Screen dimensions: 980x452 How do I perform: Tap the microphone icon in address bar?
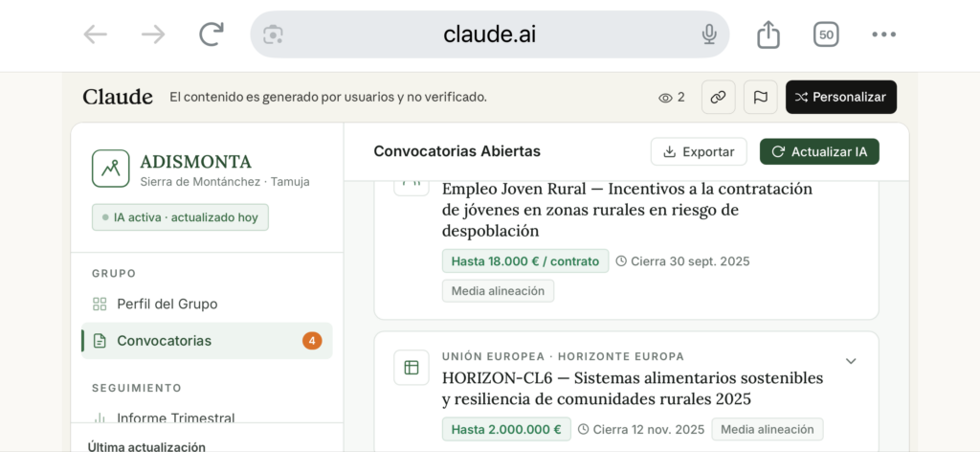[x=709, y=34]
